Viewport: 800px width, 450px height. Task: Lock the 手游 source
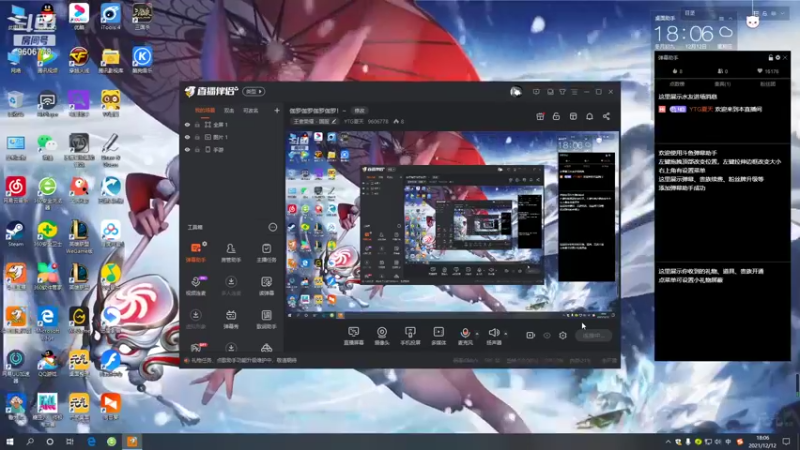point(197,149)
